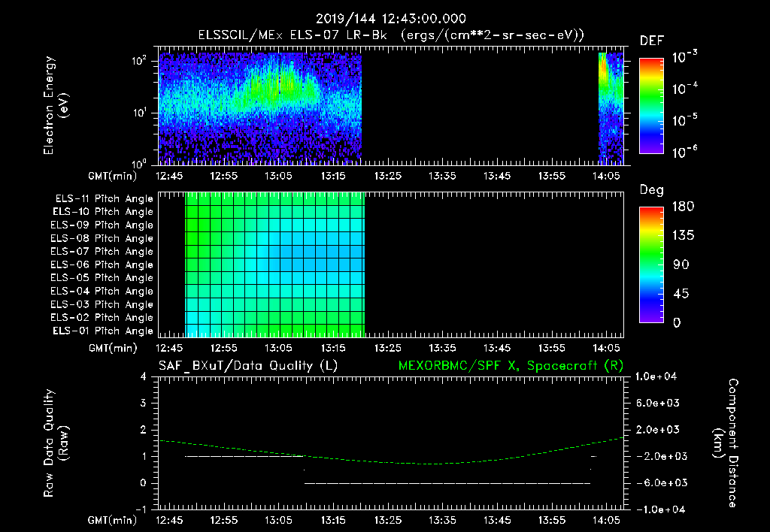
Task: Click the Raw Data Quality (Raw) axis label
Action: [56, 443]
